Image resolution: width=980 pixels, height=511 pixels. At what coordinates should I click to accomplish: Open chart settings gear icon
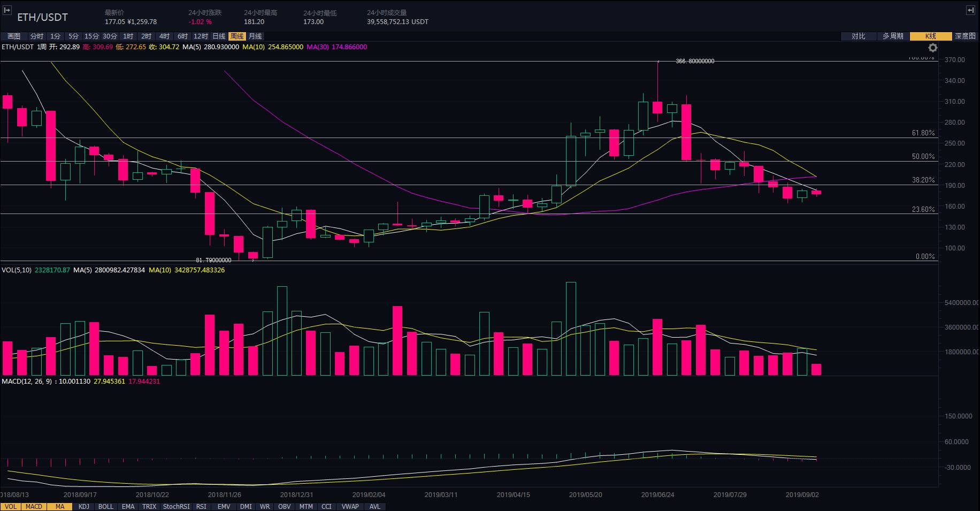point(933,48)
